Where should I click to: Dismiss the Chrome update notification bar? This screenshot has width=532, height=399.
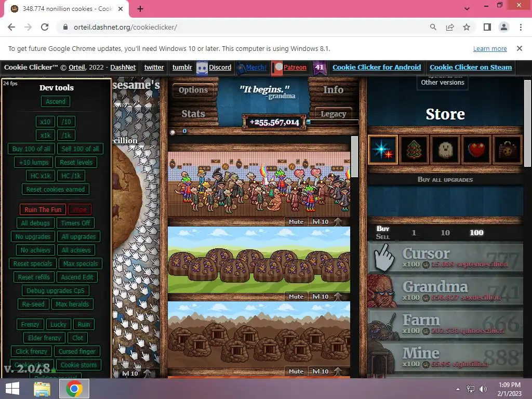tap(519, 48)
